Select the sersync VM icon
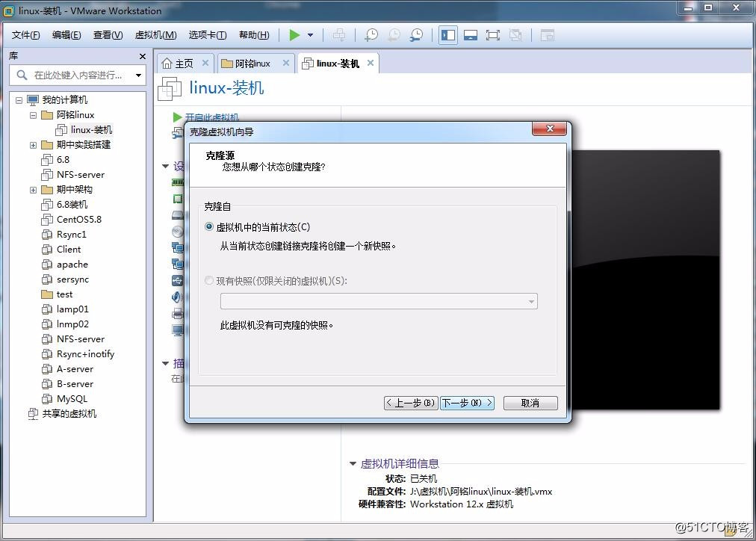This screenshot has height=541, width=756. [x=47, y=279]
